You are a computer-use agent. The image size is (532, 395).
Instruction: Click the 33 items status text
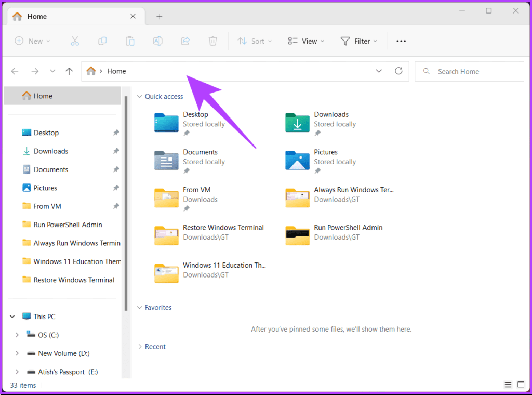tap(23, 385)
